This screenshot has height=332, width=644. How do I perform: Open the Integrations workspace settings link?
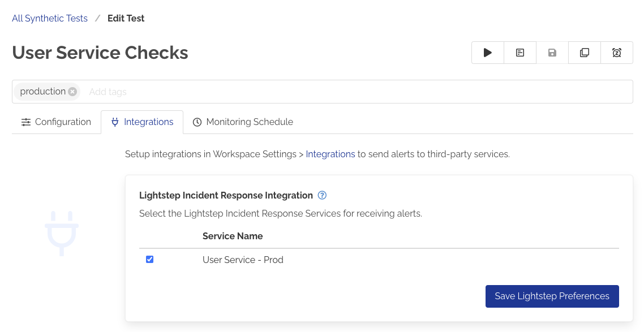pos(330,154)
